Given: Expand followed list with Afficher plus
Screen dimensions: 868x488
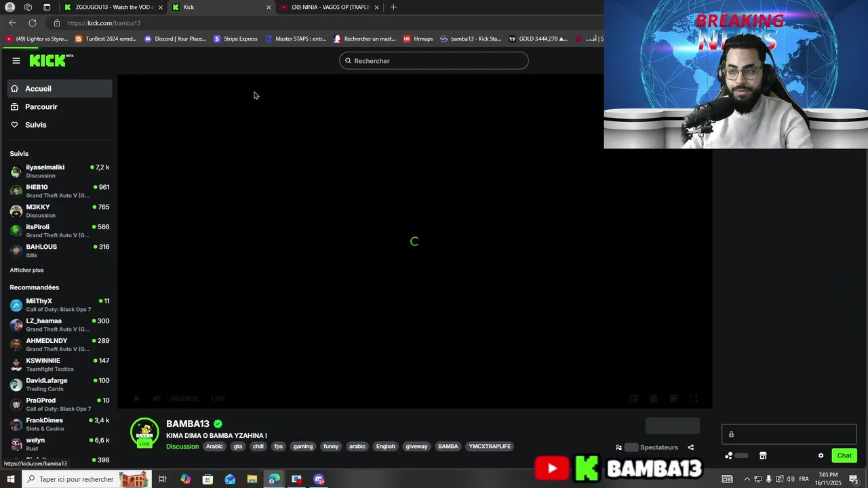Looking at the screenshot, I should coord(26,270).
